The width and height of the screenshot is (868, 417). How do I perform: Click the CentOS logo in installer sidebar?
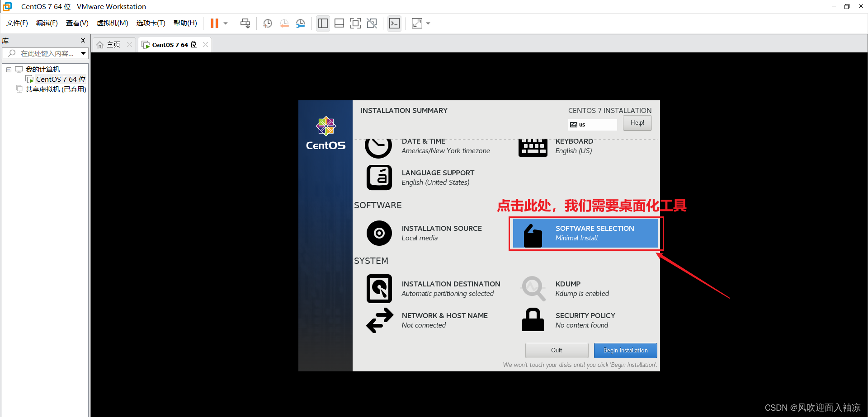pos(325,133)
